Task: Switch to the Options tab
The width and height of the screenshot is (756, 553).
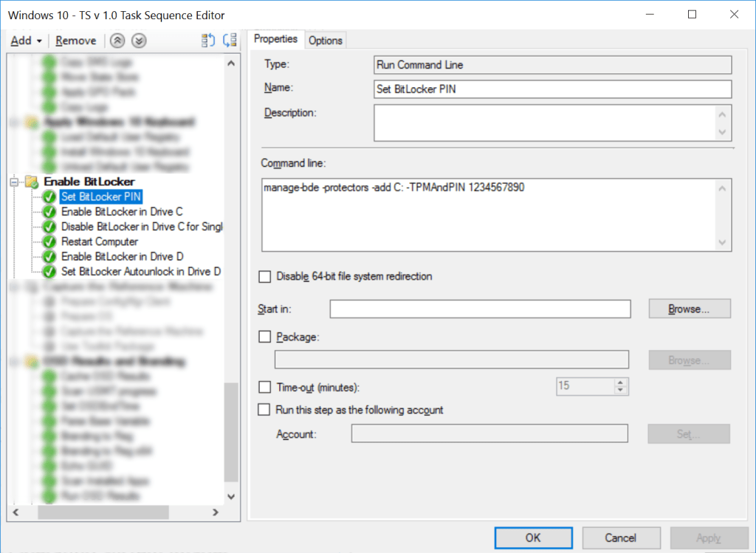Action: tap(326, 40)
